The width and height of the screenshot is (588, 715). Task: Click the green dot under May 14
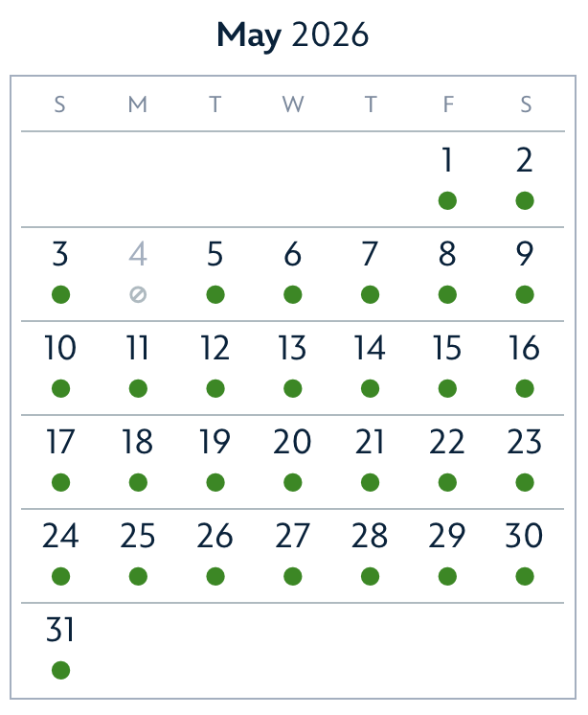[x=370, y=389]
